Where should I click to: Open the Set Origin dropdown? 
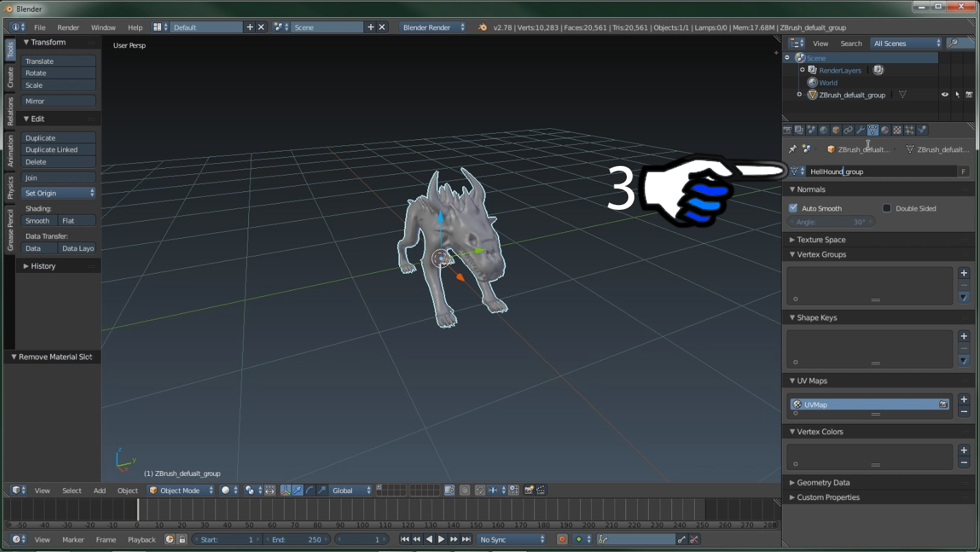click(58, 193)
